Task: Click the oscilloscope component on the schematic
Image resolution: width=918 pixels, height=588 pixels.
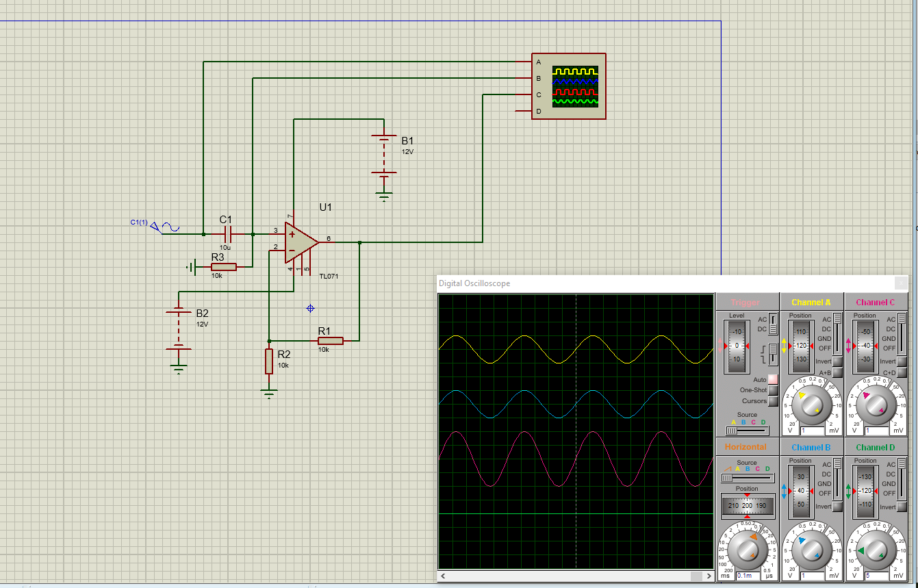Action: [569, 86]
